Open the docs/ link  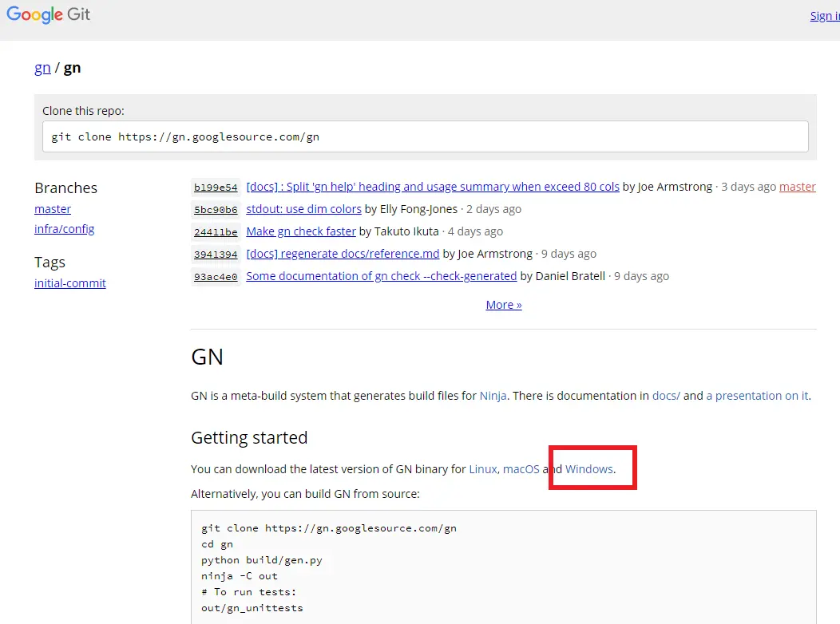[x=666, y=396]
